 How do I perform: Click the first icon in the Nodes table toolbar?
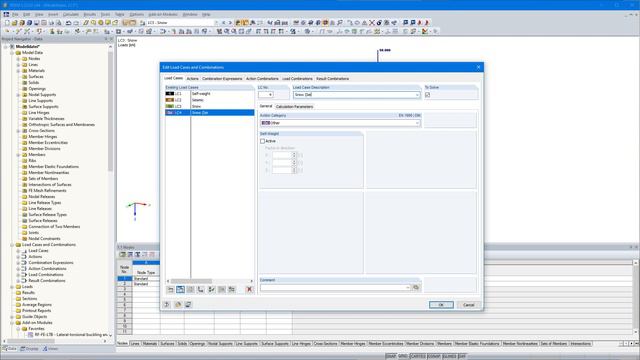122,254
